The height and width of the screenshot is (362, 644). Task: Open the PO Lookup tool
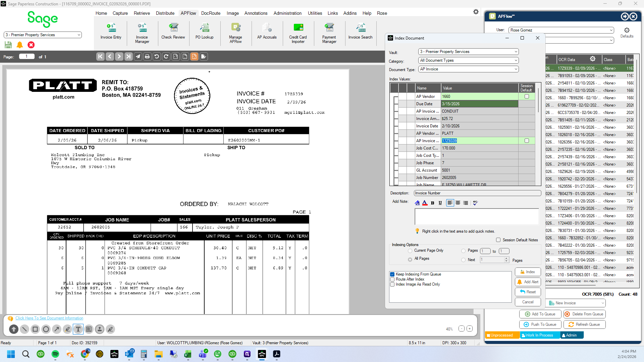pyautogui.click(x=204, y=32)
